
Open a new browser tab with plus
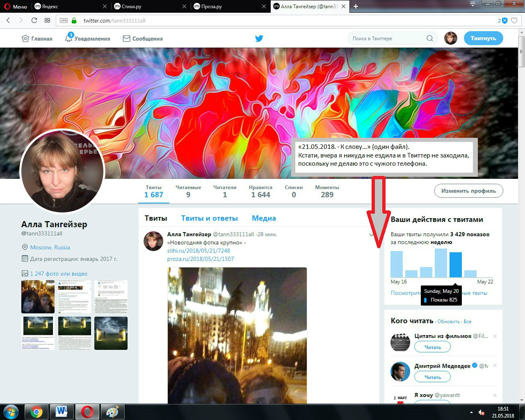356,7
